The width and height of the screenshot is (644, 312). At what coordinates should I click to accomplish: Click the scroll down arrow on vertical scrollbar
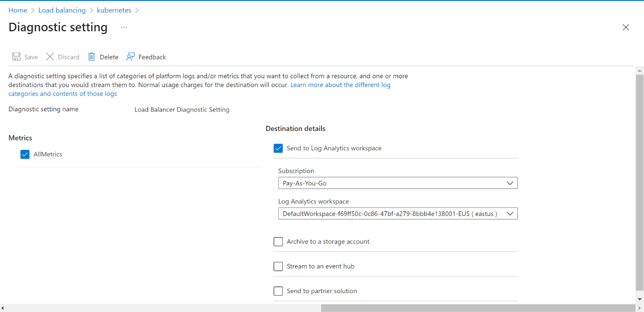tap(640, 299)
